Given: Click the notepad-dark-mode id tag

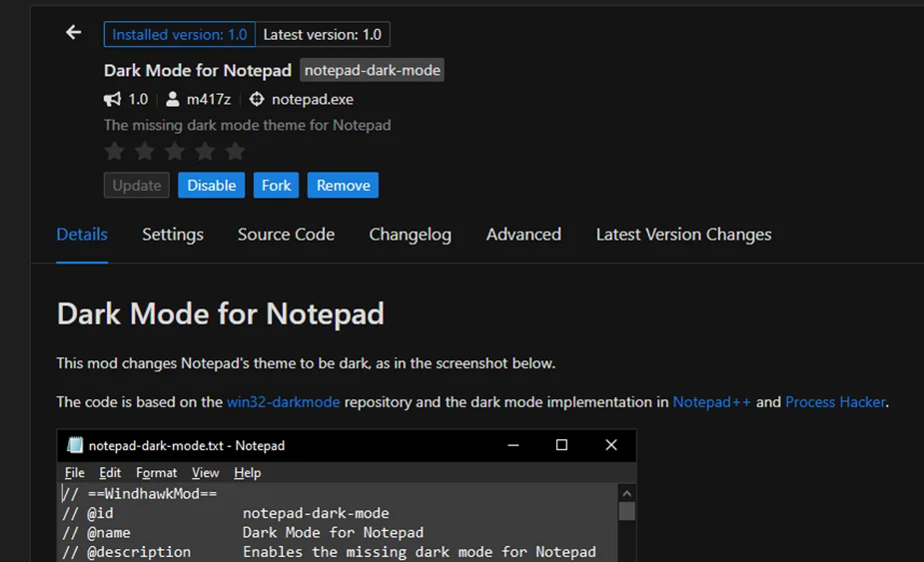Looking at the screenshot, I should pyautogui.click(x=373, y=70).
